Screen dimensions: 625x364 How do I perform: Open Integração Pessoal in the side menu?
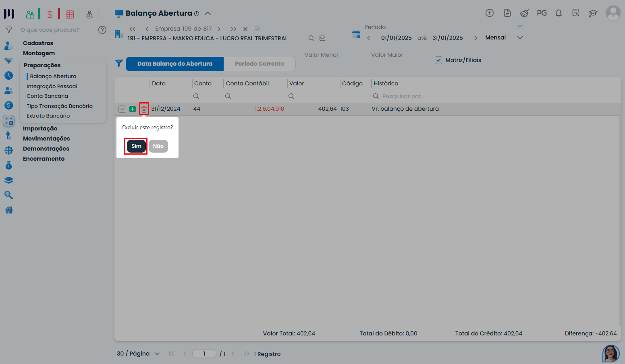(52, 86)
